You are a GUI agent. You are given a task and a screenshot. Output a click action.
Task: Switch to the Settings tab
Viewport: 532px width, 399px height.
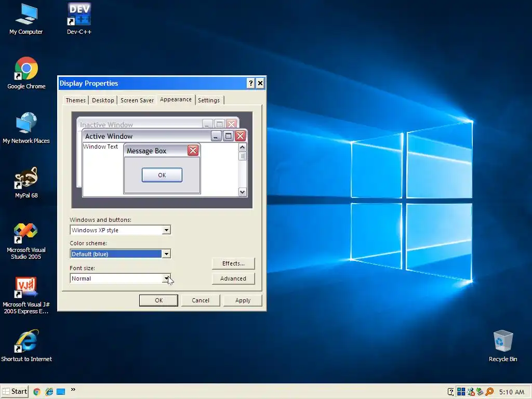tap(209, 100)
